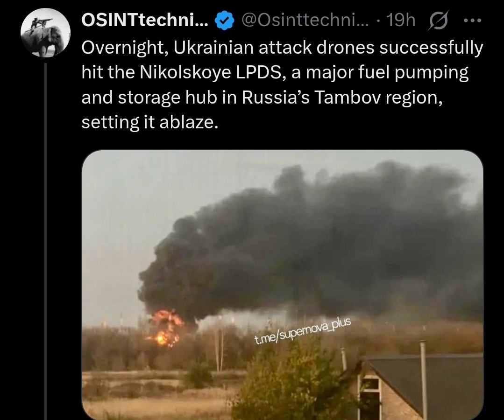Click the thread connector line below avatar
Screen dimensions: 504x420
coord(46,241)
